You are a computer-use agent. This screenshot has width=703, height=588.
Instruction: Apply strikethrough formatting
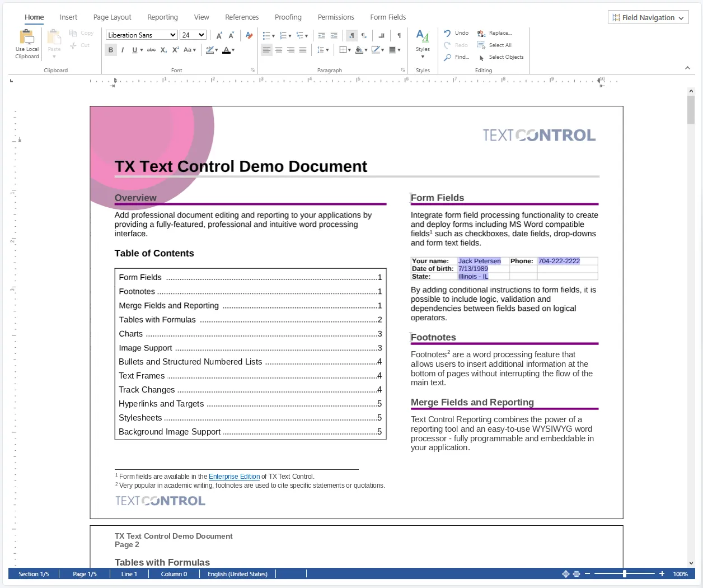151,50
